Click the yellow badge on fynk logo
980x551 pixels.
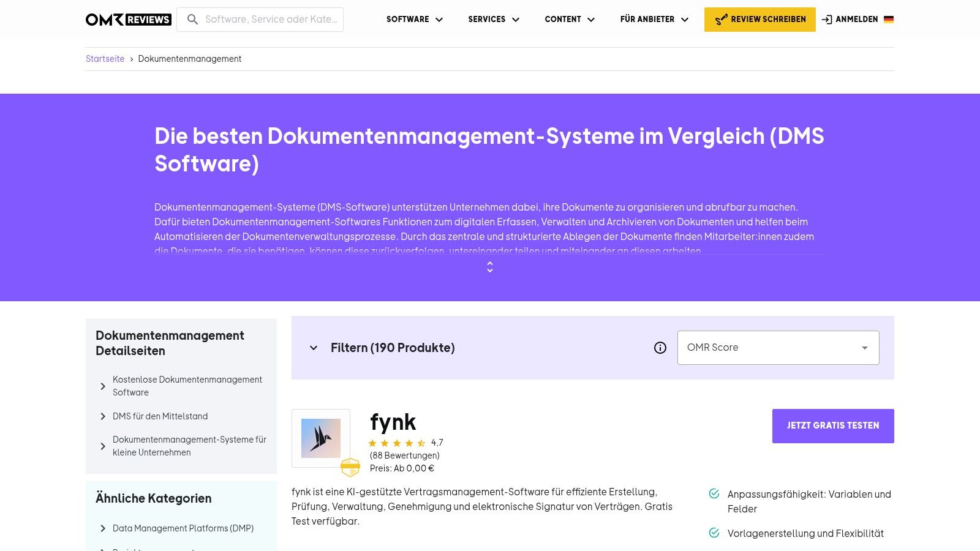click(x=350, y=468)
